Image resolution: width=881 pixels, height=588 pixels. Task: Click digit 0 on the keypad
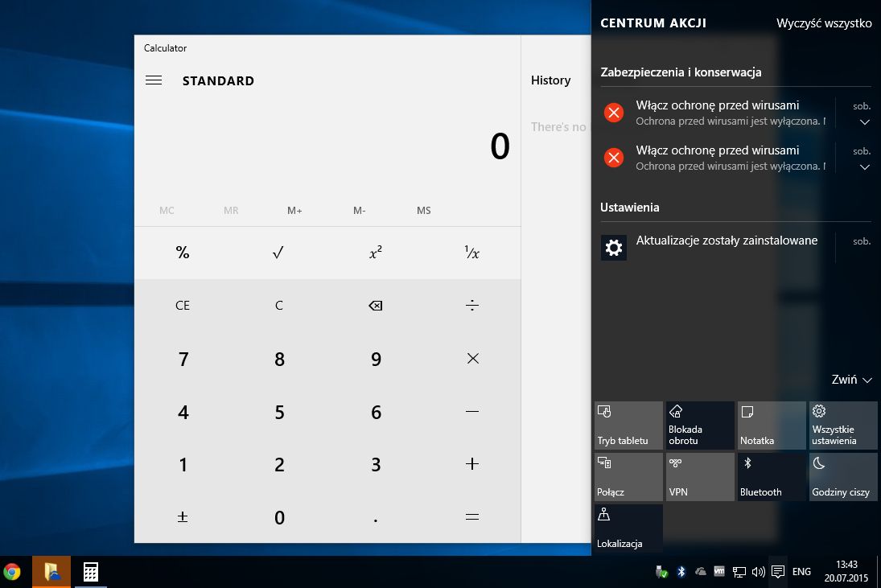pos(278,516)
